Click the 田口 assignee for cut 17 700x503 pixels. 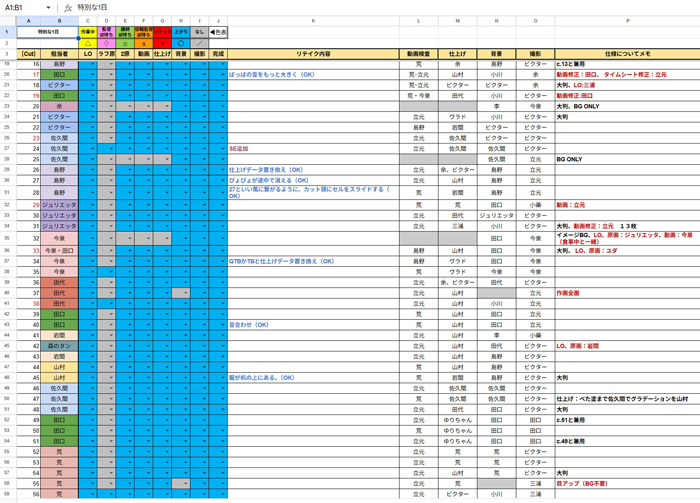pos(59,75)
